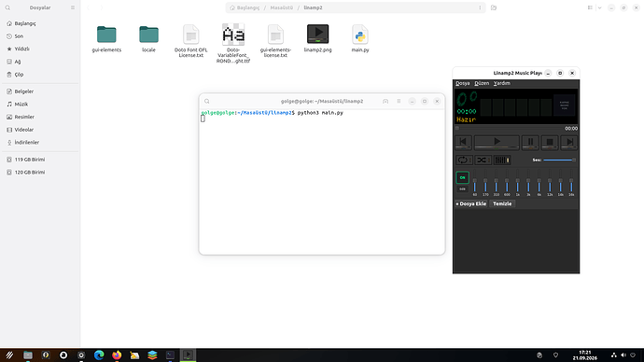Open Resimler folder in sidebar
This screenshot has height=362, width=644.
pyautogui.click(x=40, y=117)
